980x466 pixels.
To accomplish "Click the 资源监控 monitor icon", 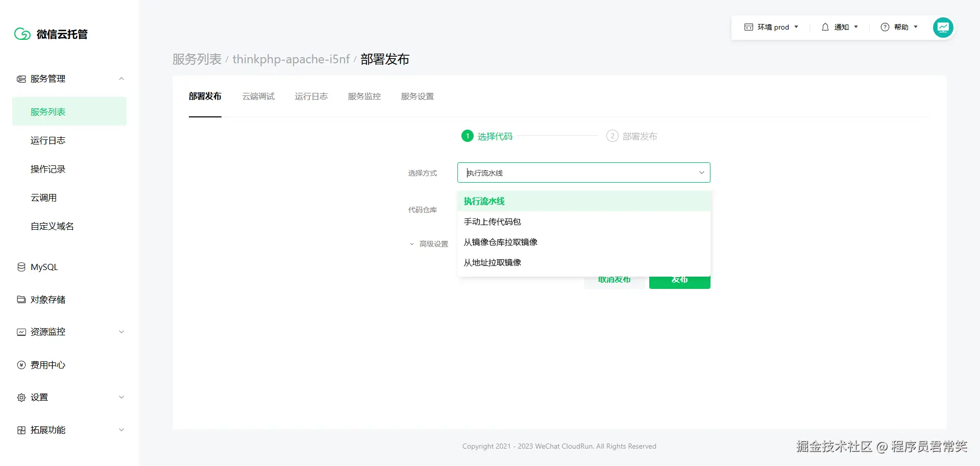I will click(x=21, y=332).
